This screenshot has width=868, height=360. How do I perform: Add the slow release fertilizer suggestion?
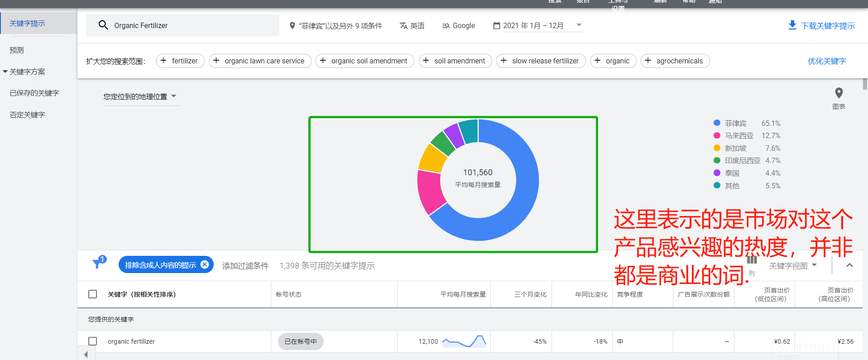pos(541,61)
